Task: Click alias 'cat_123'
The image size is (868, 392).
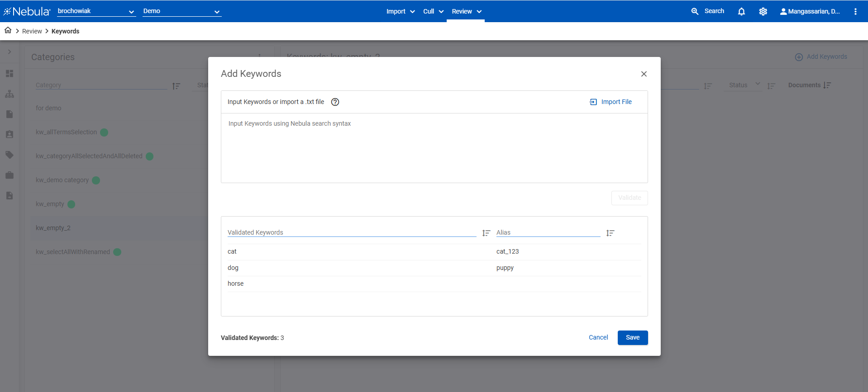Action: [507, 252]
